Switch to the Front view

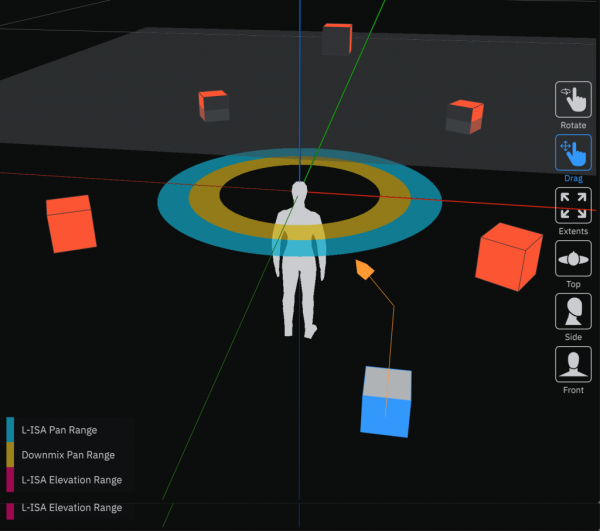(573, 365)
